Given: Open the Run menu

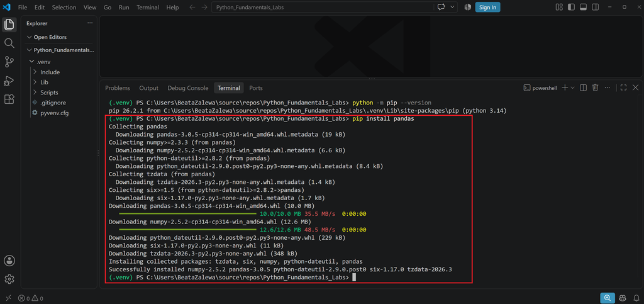Looking at the screenshot, I should (x=124, y=8).
